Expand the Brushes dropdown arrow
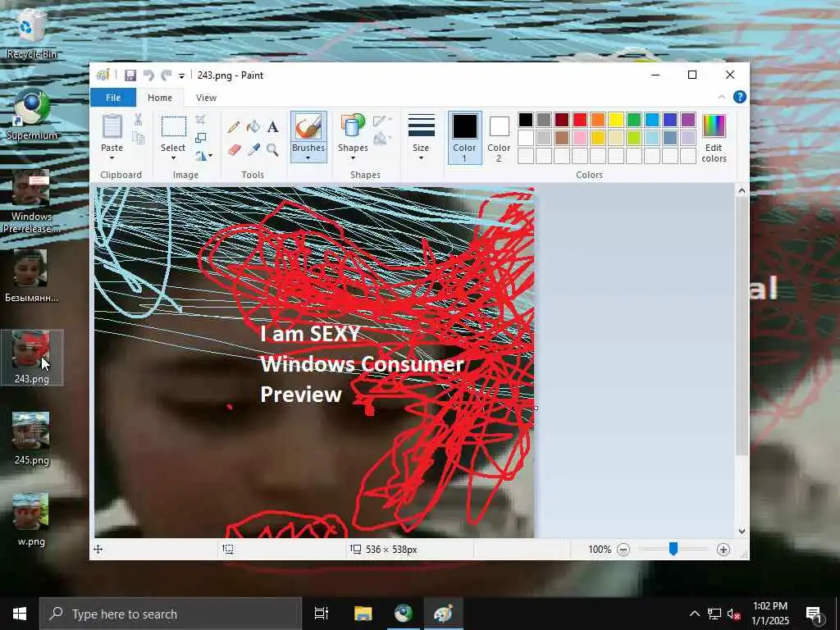The image size is (840, 630). [308, 158]
